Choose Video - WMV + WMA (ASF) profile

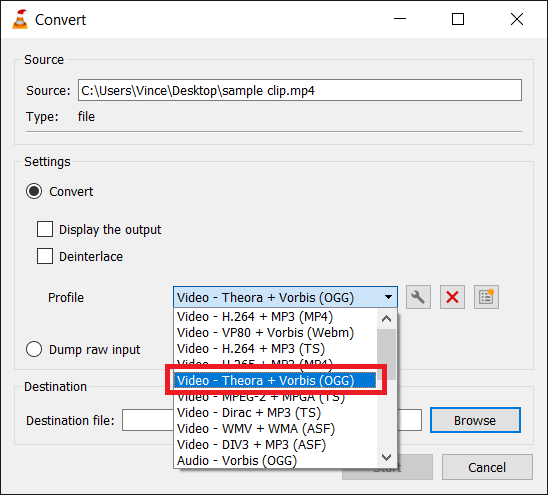click(x=275, y=429)
